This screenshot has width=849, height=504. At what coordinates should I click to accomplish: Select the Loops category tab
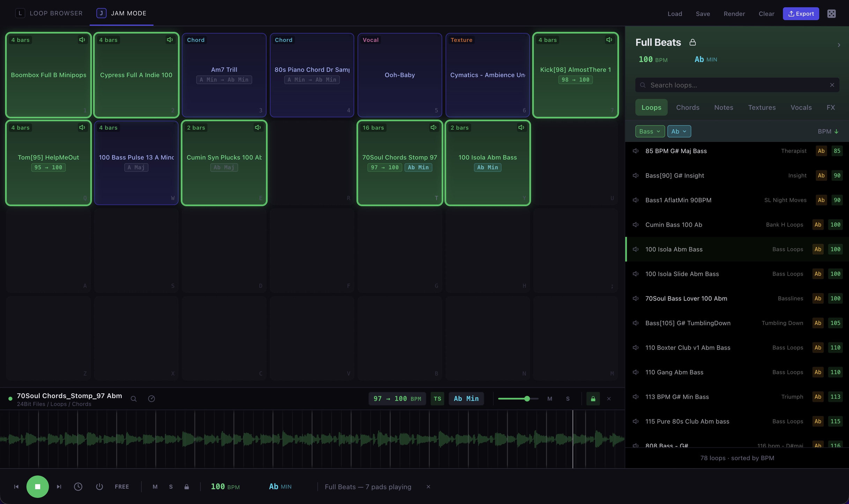651,107
